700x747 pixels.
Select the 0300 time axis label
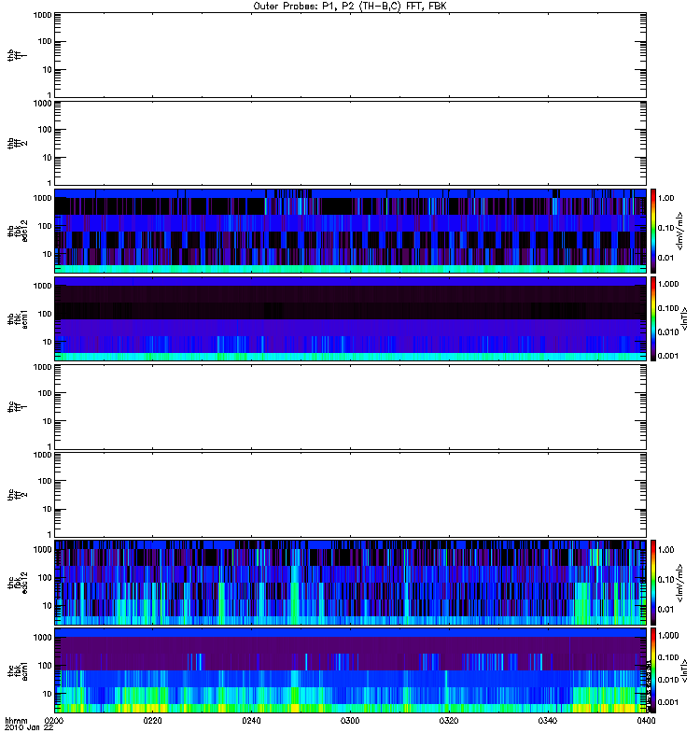(350, 720)
